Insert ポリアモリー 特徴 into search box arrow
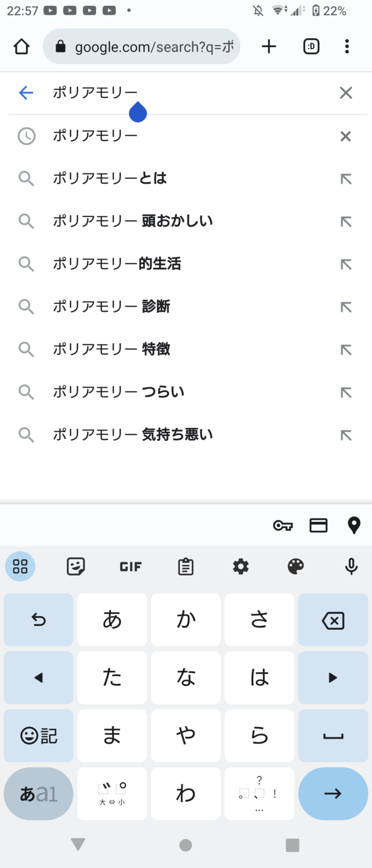 click(346, 349)
